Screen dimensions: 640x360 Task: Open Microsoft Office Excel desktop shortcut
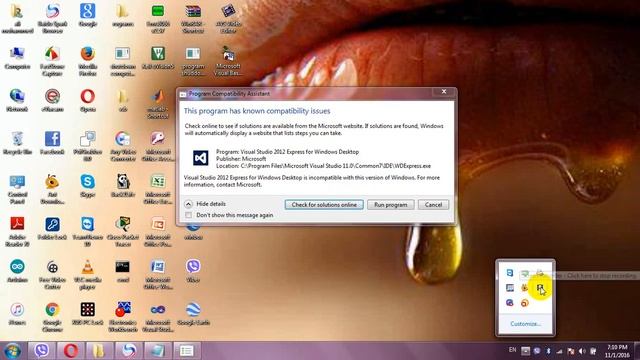pyautogui.click(x=158, y=189)
